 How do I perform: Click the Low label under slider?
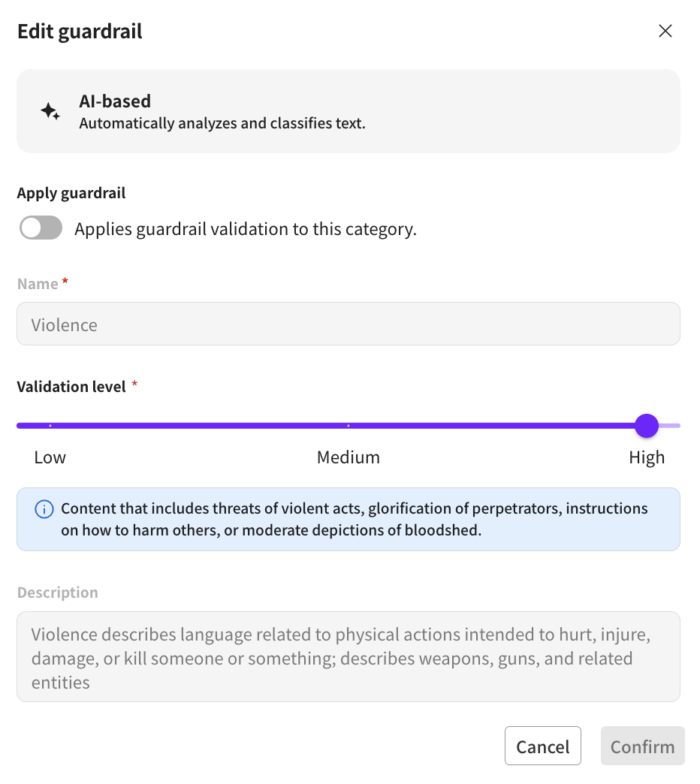50,457
